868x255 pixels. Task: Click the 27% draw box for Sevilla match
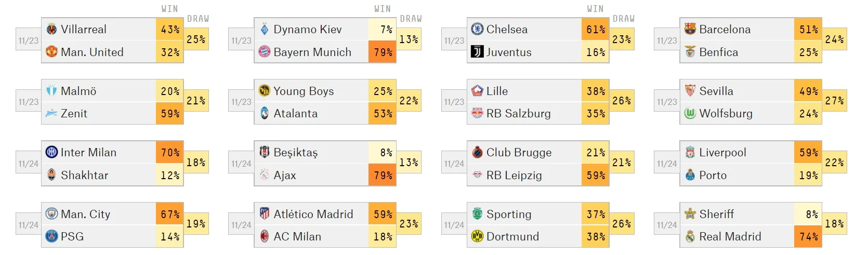(834, 101)
